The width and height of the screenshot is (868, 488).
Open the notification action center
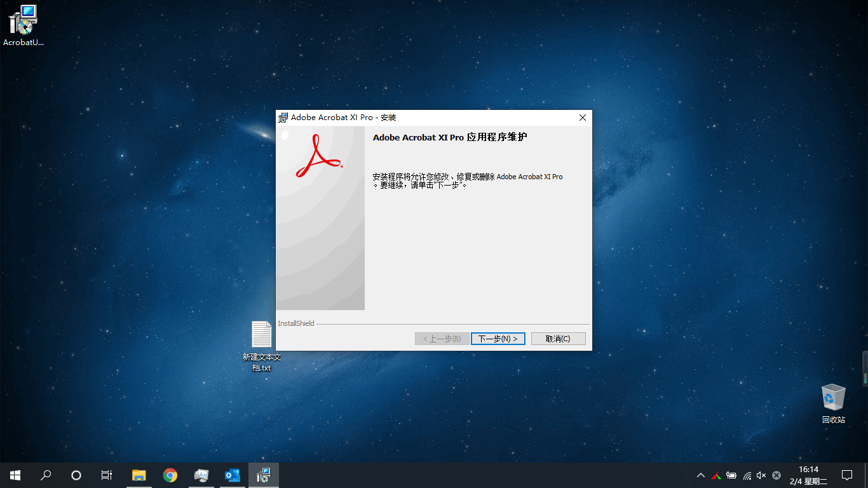click(x=847, y=475)
